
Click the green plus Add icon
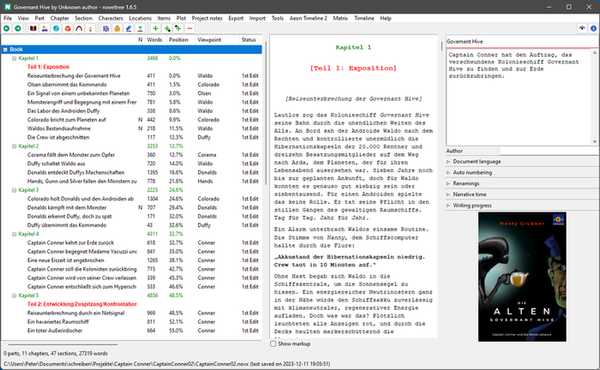(155, 28)
